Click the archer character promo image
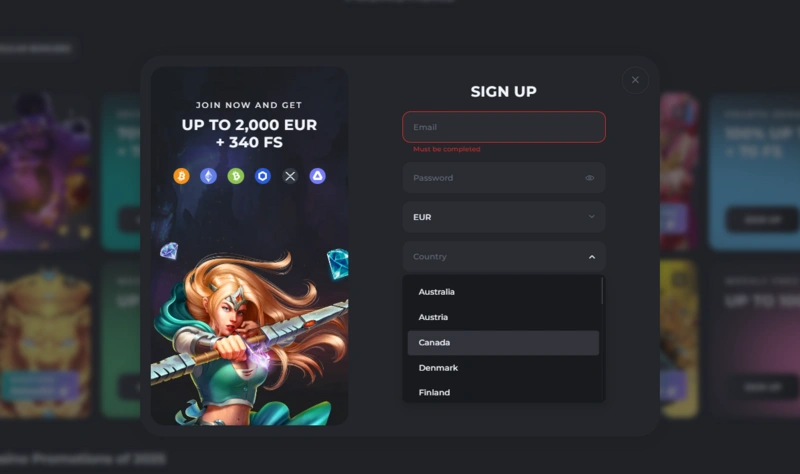Viewport: 800px width, 474px height. (249, 337)
